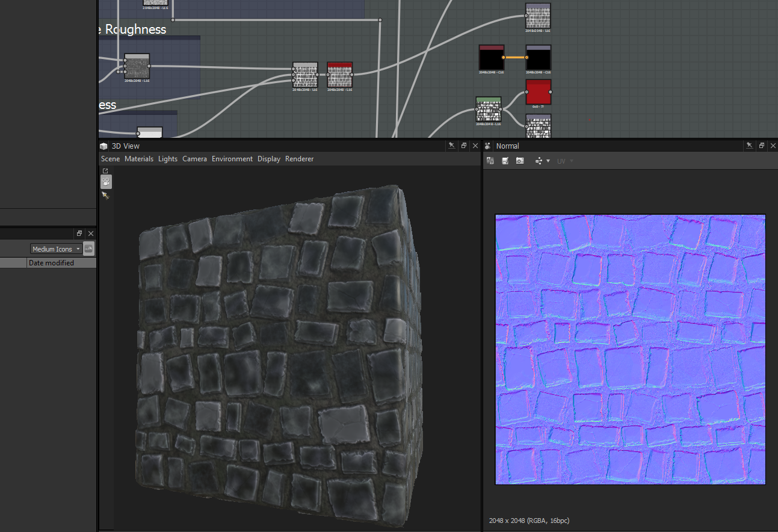Open the Environment menu in the 3D View
The height and width of the screenshot is (532, 778).
click(232, 158)
